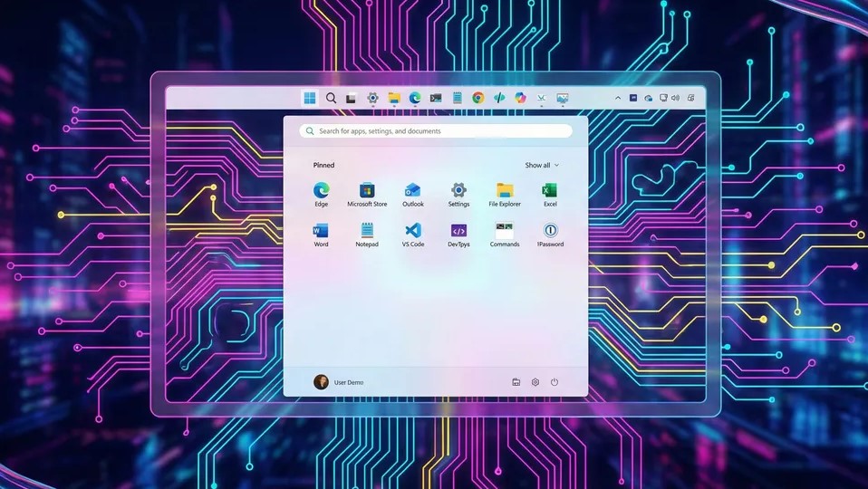Click OneDrive cloud icon in system tray
The height and width of the screenshot is (489, 868).
click(648, 98)
